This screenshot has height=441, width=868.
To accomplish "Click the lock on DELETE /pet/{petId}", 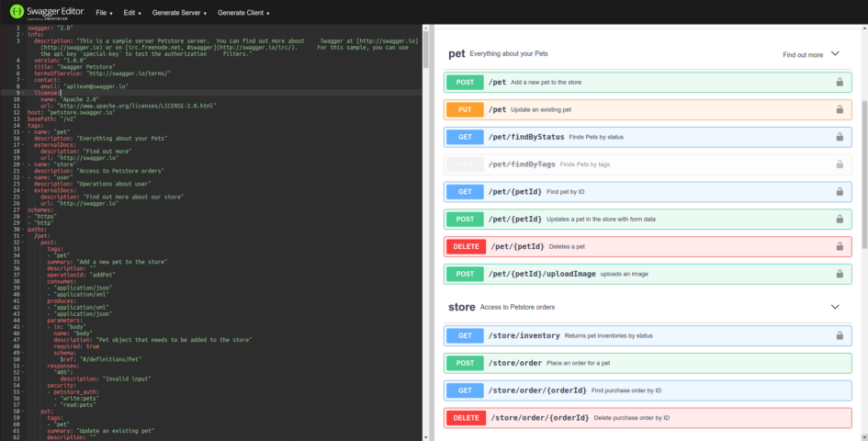I will coord(840,246).
